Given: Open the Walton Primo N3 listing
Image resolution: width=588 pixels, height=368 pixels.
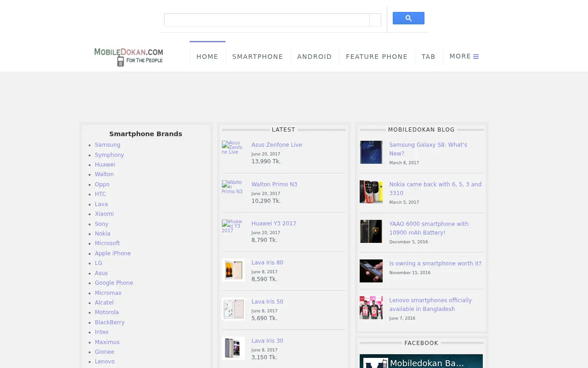Looking at the screenshot, I should (x=274, y=184).
